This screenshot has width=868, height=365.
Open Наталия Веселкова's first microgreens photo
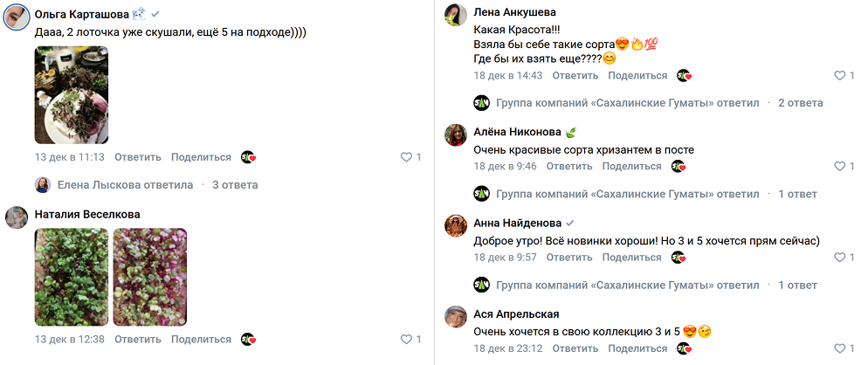tap(72, 277)
